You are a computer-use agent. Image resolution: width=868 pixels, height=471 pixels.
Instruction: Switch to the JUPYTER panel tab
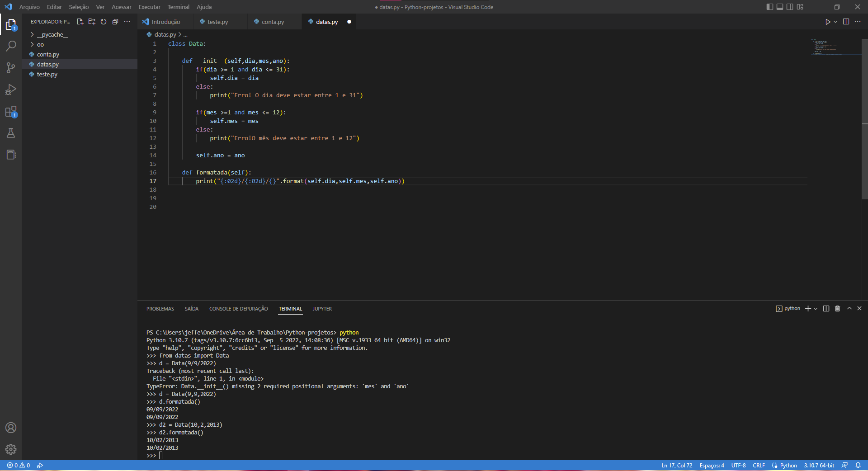click(x=322, y=309)
